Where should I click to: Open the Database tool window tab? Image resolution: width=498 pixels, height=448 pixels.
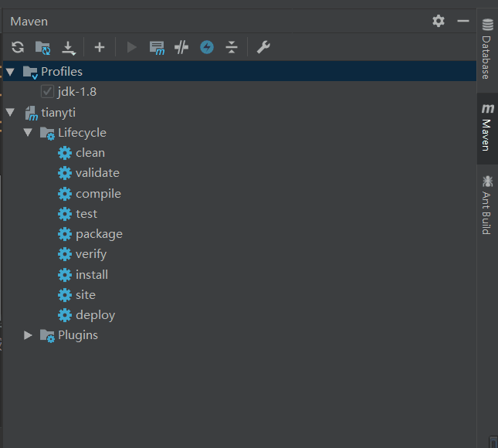click(487, 49)
